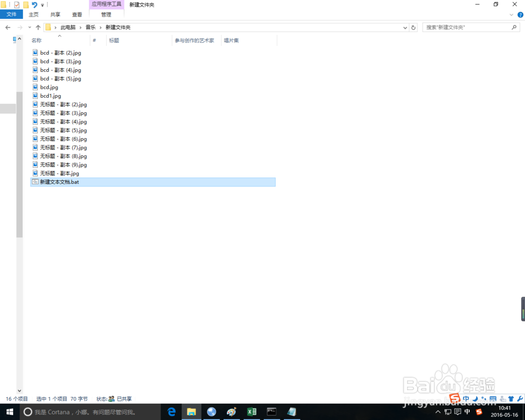Select file 无标题 - 副本 (5).jpg

[x=64, y=131]
